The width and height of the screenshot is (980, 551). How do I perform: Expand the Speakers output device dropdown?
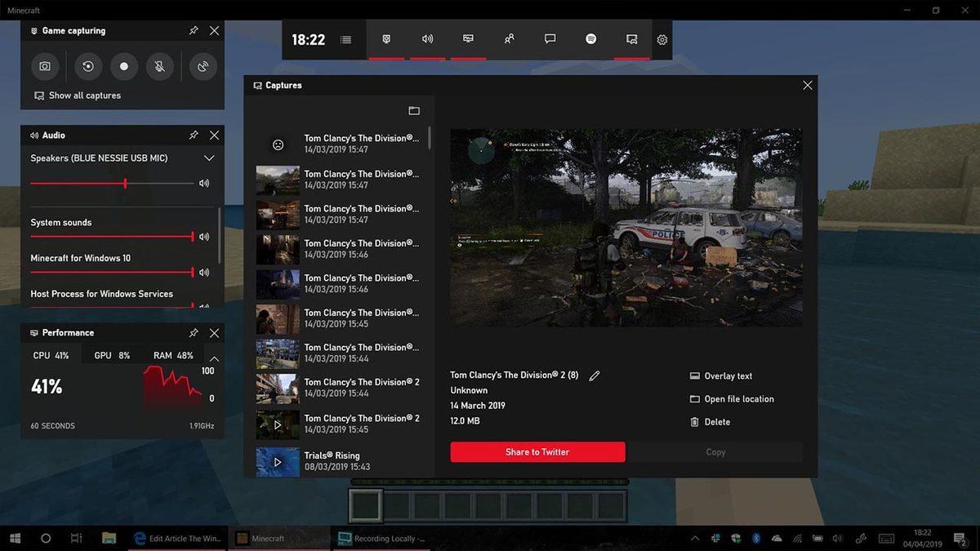pos(209,158)
